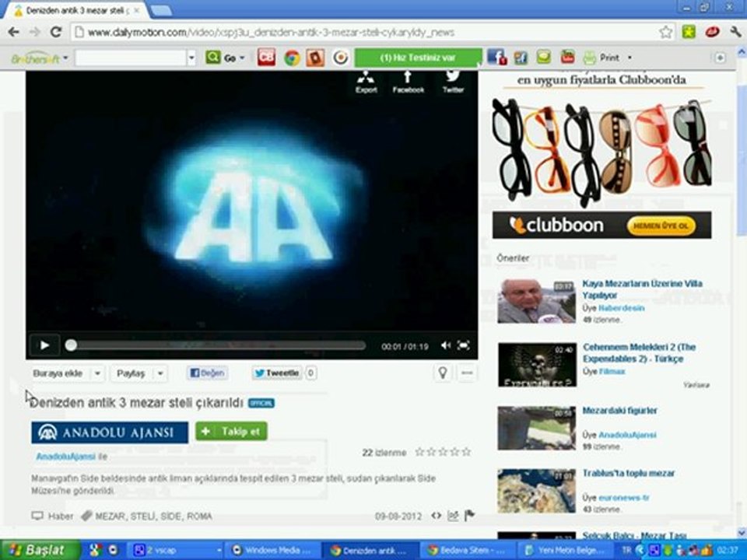Click the Print toolbar button

click(x=602, y=58)
